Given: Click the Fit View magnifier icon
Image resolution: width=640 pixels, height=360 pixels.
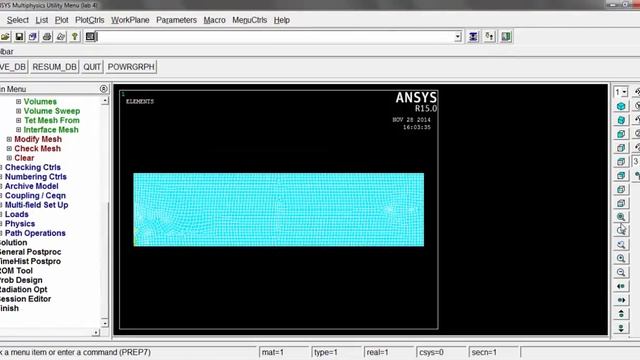Looking at the screenshot, I should click(x=621, y=217).
